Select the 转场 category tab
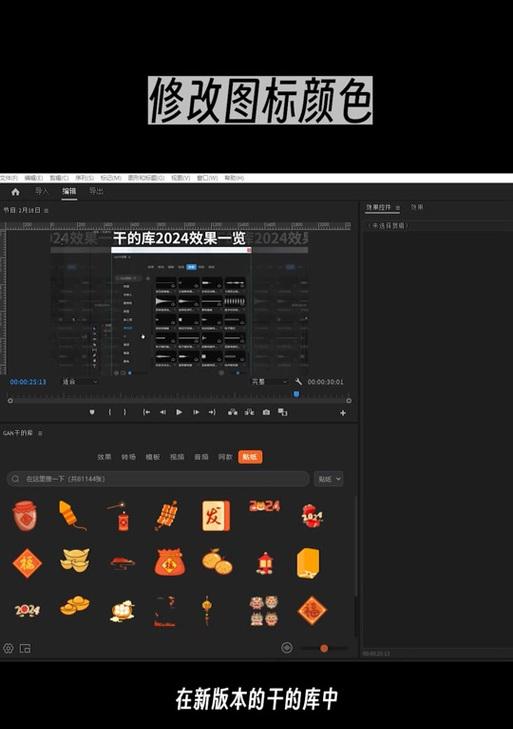Screen dimensions: 513x729 [x=128, y=457]
